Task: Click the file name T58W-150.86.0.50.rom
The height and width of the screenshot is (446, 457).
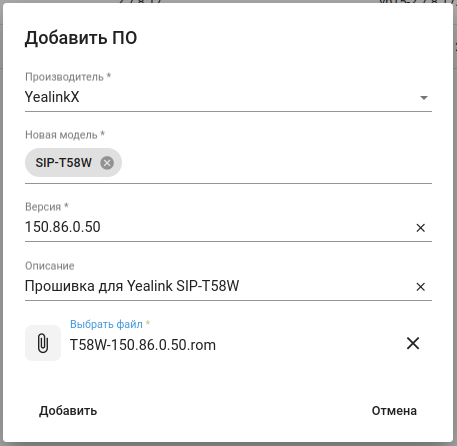Action: coord(143,345)
